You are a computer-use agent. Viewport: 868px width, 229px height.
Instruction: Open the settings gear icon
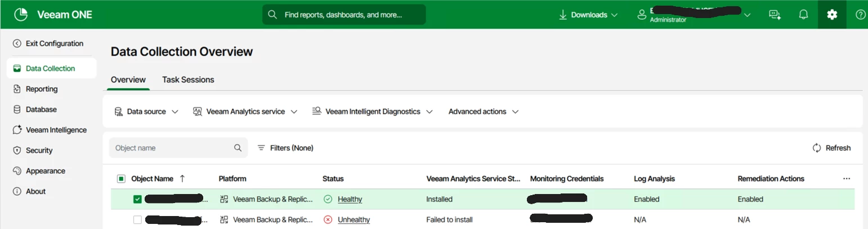[x=832, y=15]
